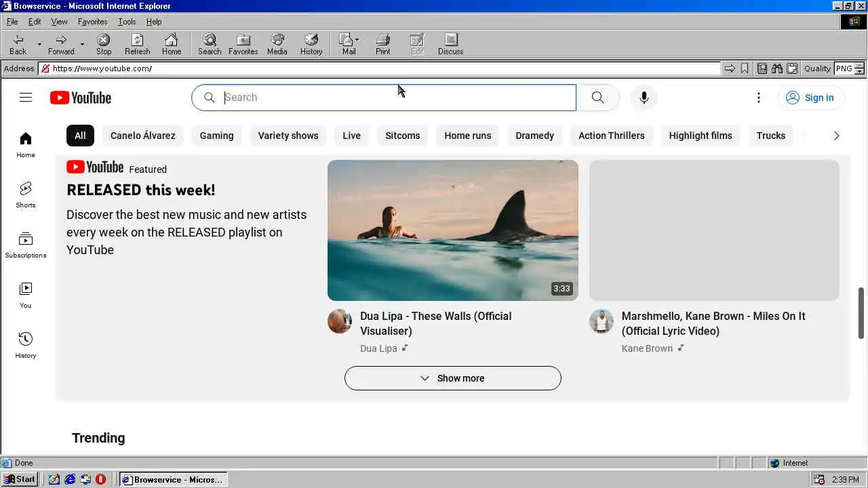Viewport: 868px width, 488px height.
Task: Open the Discuss toolbar icon
Action: pos(450,45)
